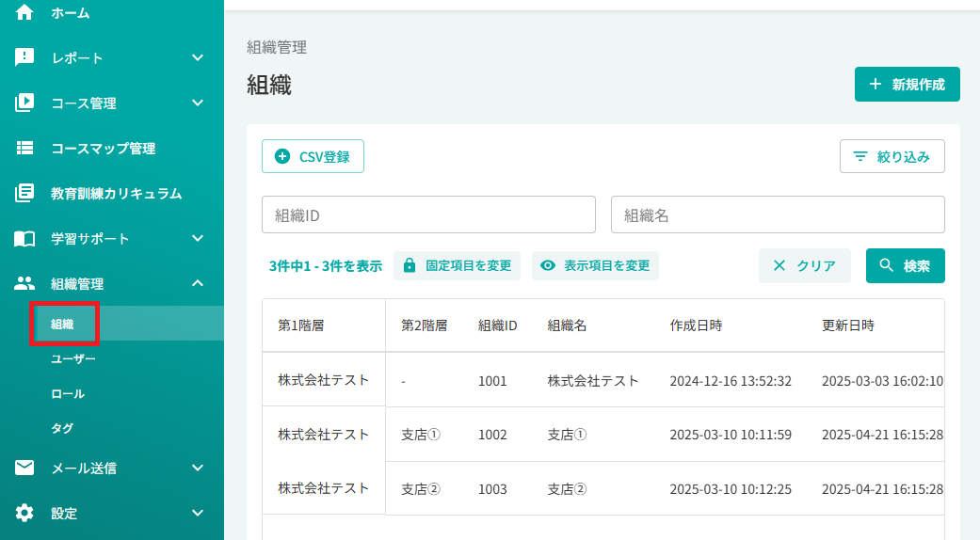
Task: Open the Learning Support book icon
Action: (x=24, y=238)
